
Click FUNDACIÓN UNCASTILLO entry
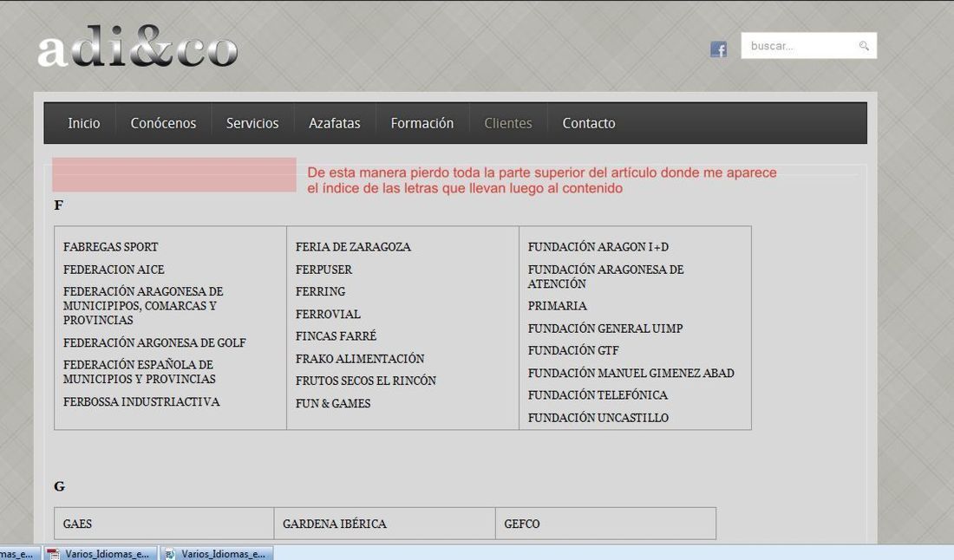[x=598, y=418]
